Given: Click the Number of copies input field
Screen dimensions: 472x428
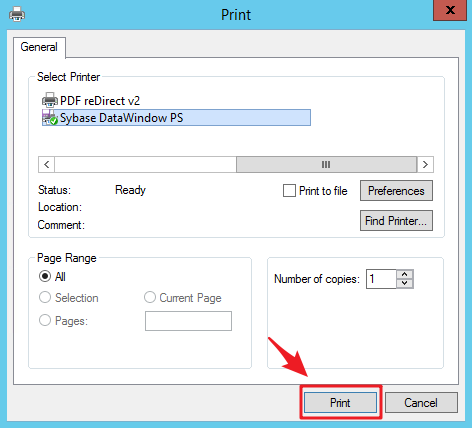Looking at the screenshot, I should [381, 279].
